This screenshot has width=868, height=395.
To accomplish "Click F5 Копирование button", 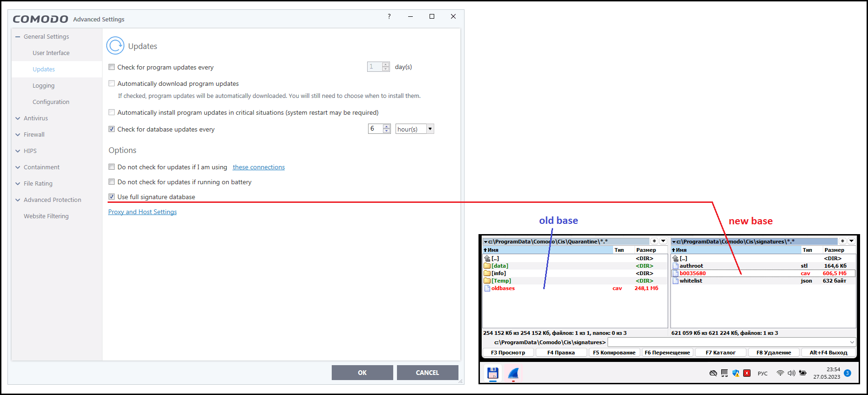I will pyautogui.click(x=614, y=353).
